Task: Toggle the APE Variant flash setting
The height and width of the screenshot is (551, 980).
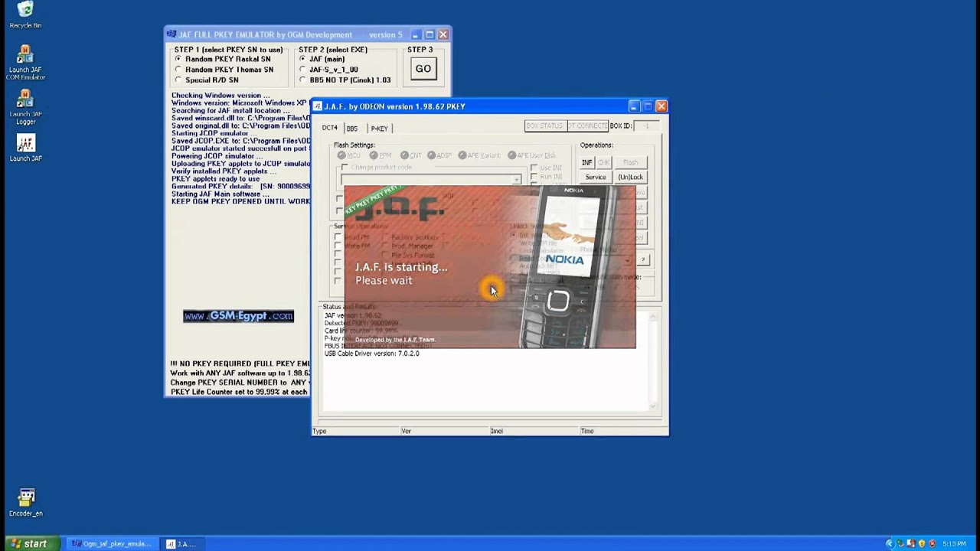Action: 462,155
